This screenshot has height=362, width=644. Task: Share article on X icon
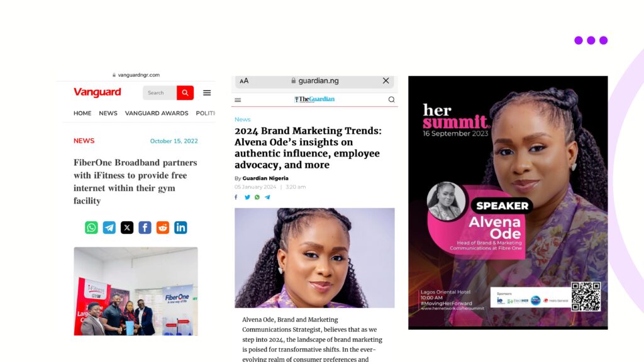127,228
